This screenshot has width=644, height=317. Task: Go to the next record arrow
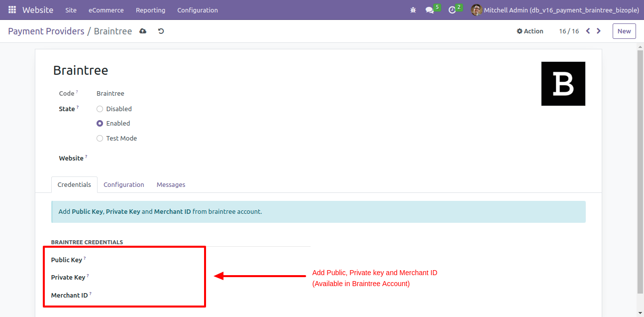point(599,31)
